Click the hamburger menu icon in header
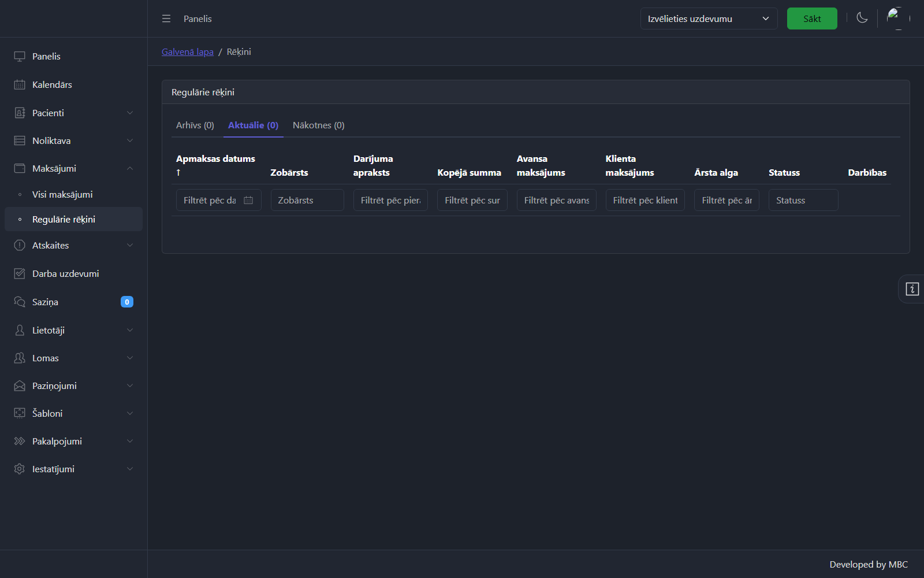924x578 pixels. click(166, 18)
